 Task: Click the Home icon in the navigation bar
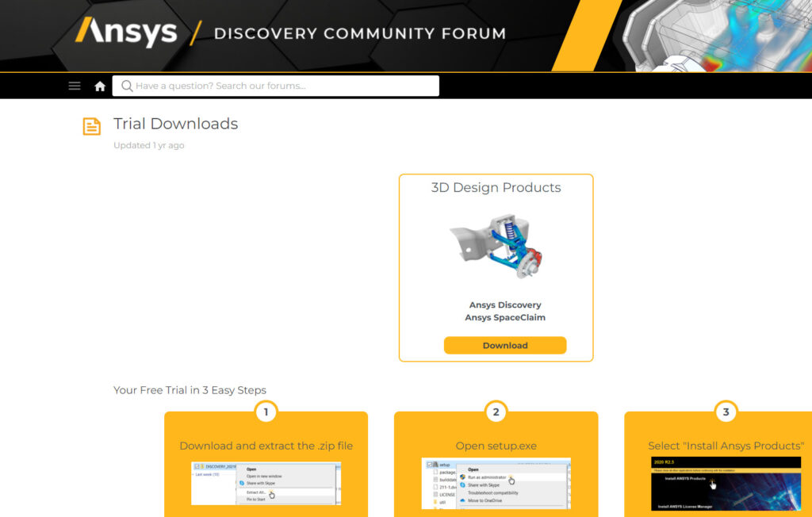coord(99,86)
